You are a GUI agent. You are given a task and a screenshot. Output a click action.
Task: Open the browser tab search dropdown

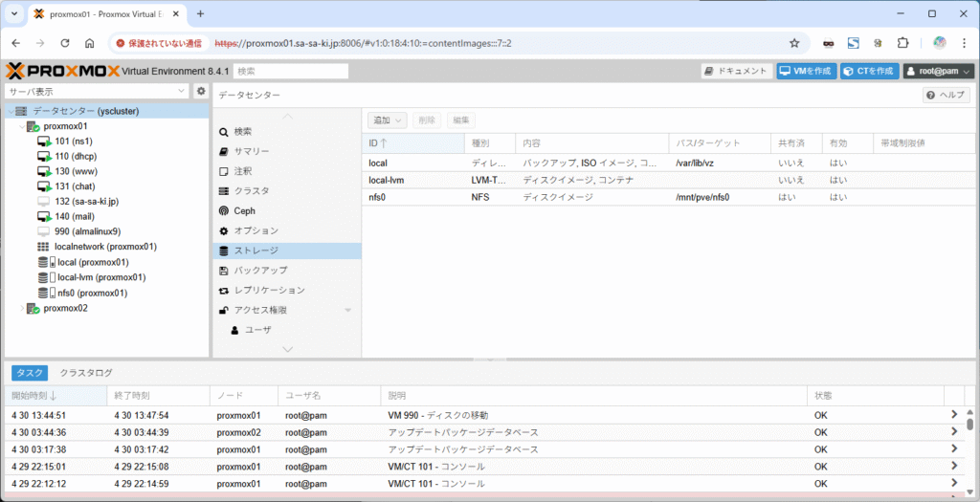click(x=13, y=13)
